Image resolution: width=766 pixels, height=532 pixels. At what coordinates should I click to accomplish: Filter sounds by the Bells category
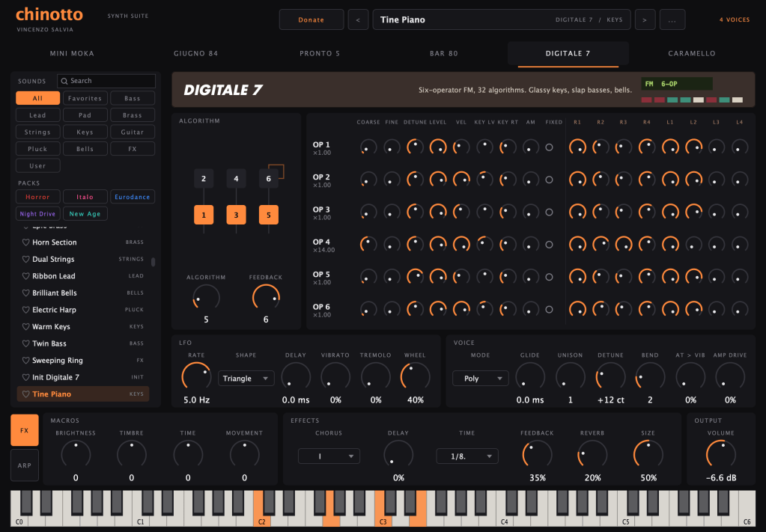pyautogui.click(x=85, y=149)
